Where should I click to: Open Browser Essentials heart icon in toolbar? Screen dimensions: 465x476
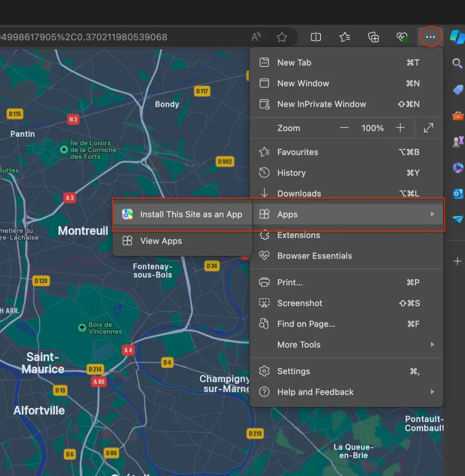coord(402,37)
